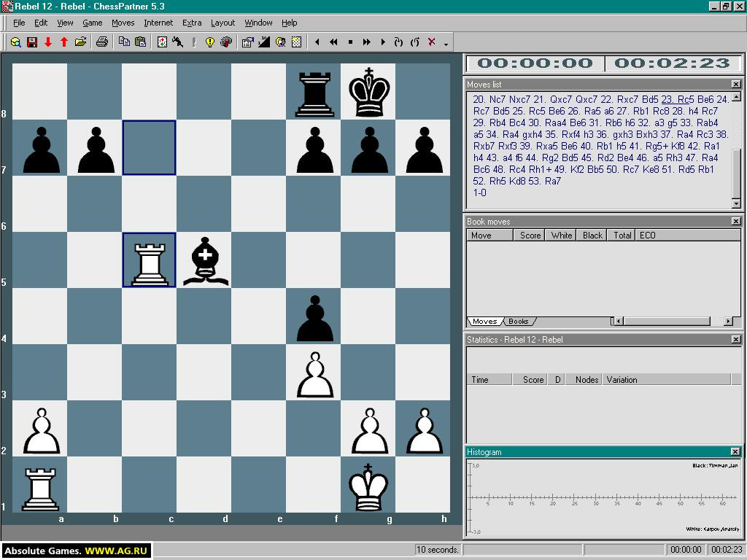Click the red X delete icon
Viewport: 747px width, 560px height.
coord(431,42)
